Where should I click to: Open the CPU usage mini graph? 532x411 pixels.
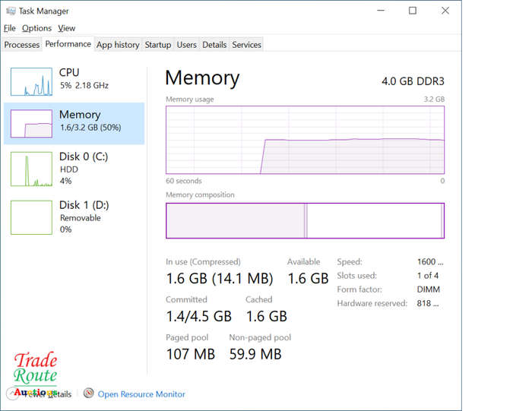click(31, 82)
